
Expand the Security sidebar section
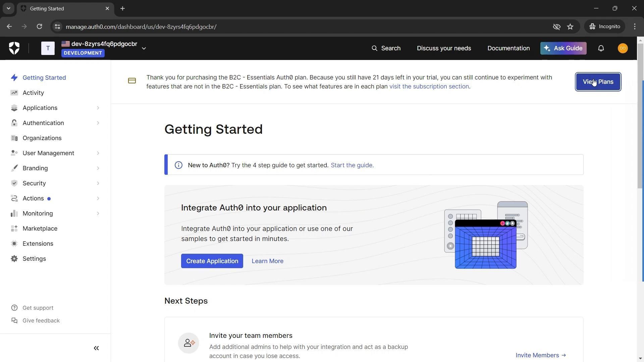tap(98, 183)
